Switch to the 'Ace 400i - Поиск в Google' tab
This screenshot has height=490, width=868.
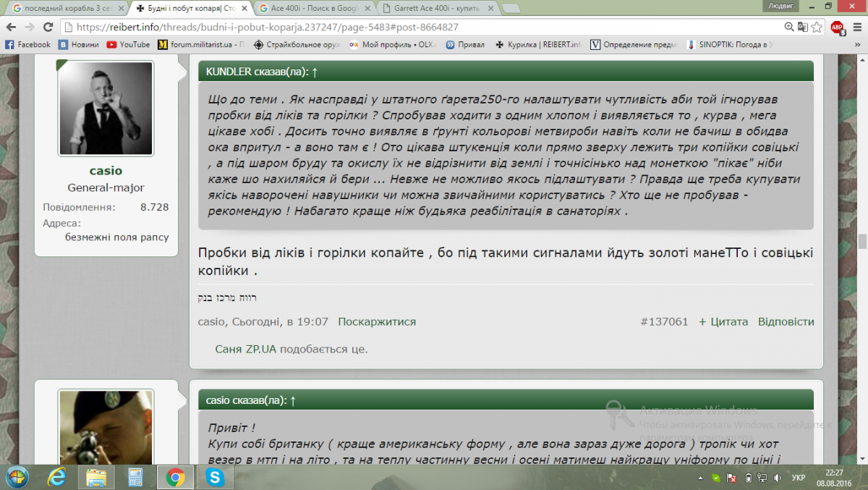[315, 9]
